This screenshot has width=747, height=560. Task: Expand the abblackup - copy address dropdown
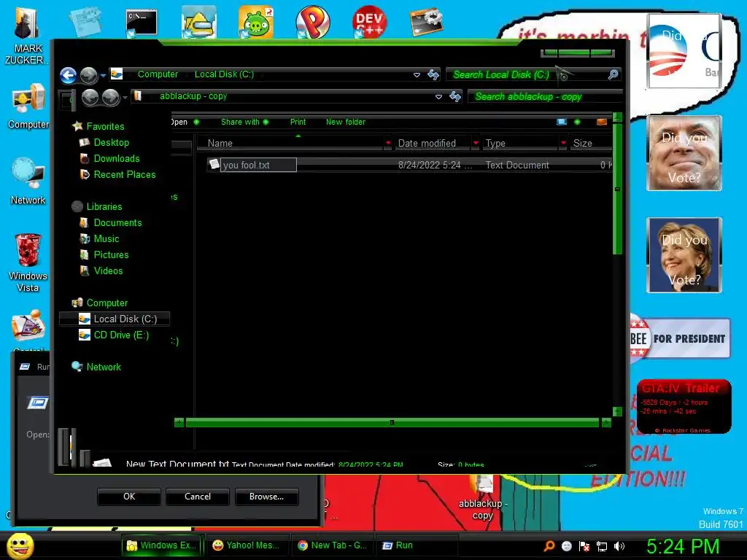pyautogui.click(x=438, y=97)
